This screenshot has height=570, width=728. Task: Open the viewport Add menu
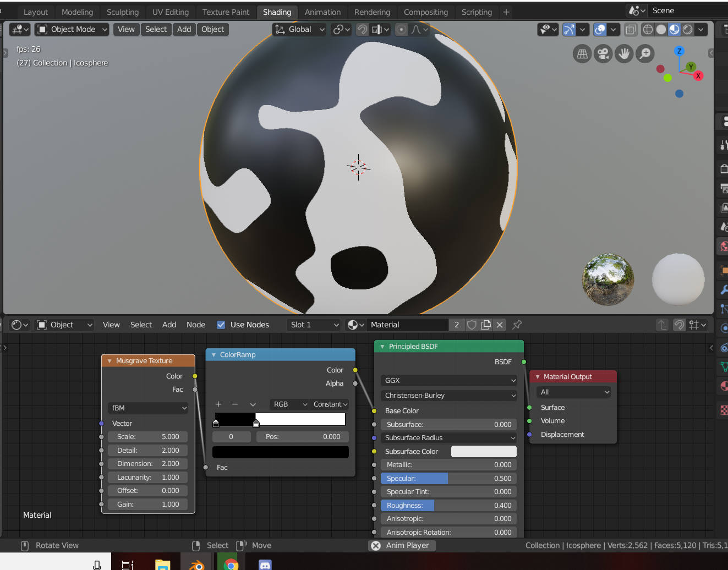[184, 29]
